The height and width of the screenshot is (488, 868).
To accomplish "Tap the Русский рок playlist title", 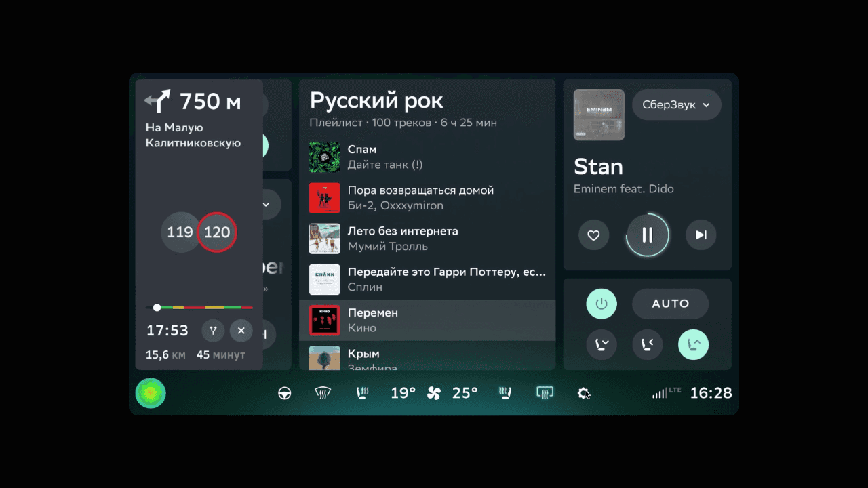I will click(376, 100).
